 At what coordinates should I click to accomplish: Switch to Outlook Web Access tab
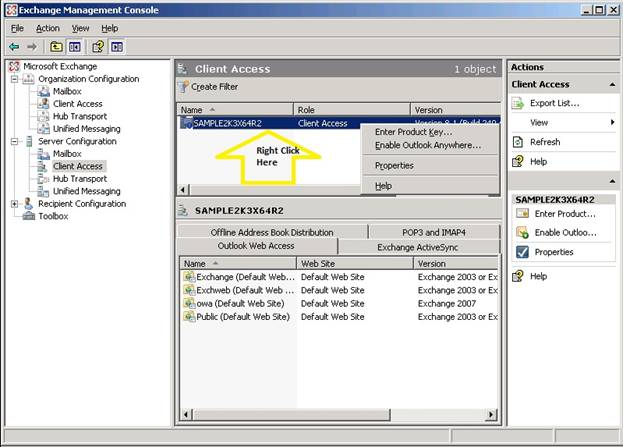click(x=256, y=246)
